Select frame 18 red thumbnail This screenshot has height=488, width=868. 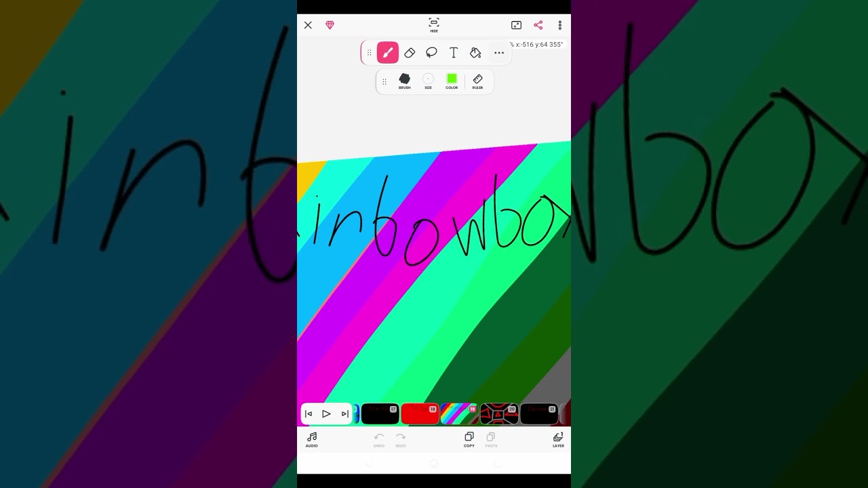click(x=420, y=413)
